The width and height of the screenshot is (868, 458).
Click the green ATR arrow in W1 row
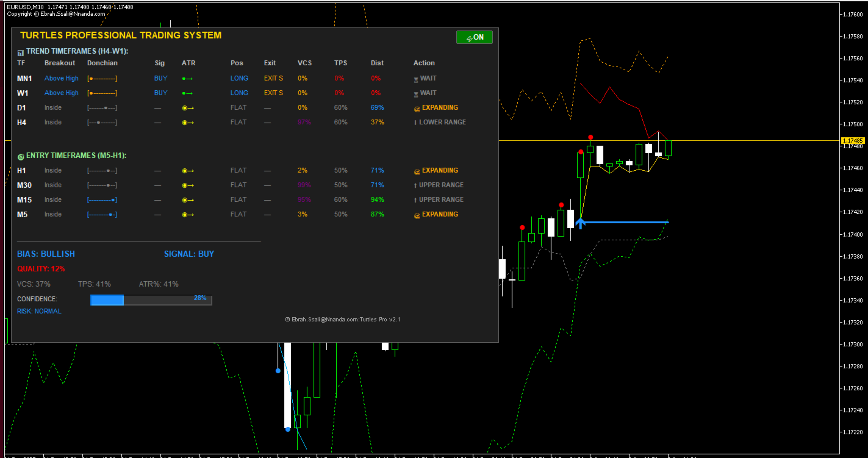(x=187, y=93)
